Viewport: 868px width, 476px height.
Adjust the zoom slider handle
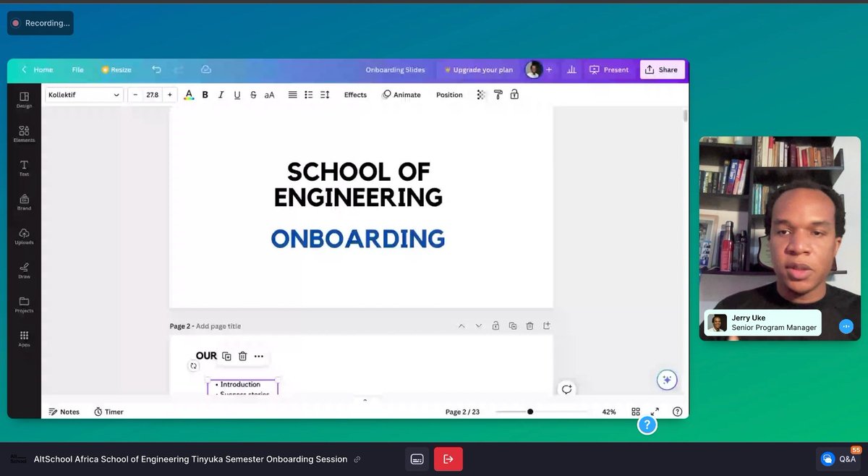[530, 412]
